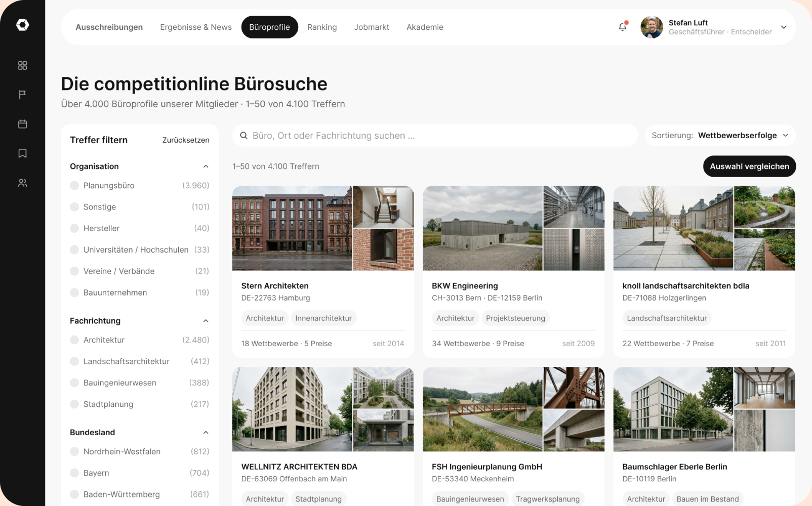
Task: Open the dashboard grid icon in sidebar
Action: tap(22, 65)
